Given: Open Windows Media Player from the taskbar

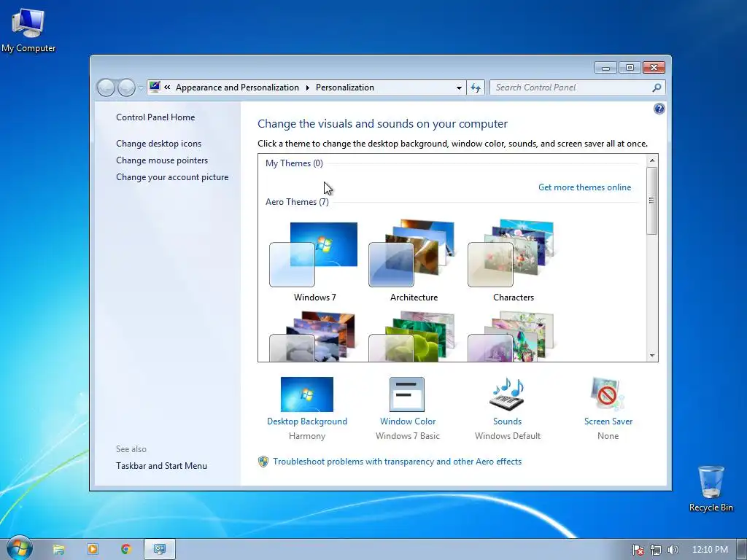Looking at the screenshot, I should click(x=93, y=549).
